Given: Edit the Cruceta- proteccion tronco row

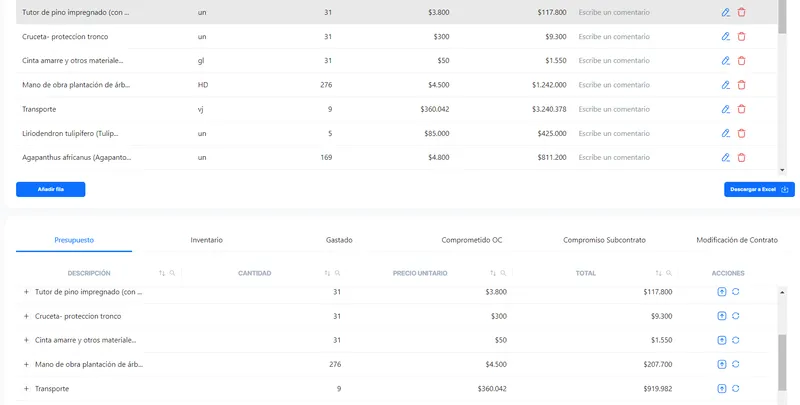Looking at the screenshot, I should 726,36.
